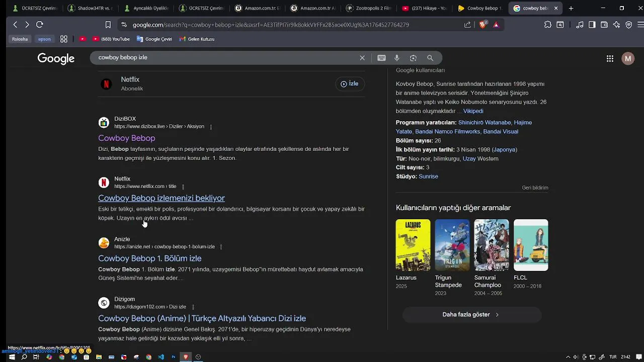
Task: Open the Gelen Kutusu Gmail bookmark
Action: [x=197, y=39]
